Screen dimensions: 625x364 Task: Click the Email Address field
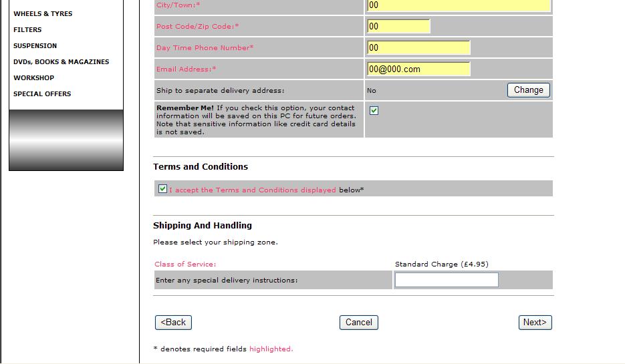point(418,69)
